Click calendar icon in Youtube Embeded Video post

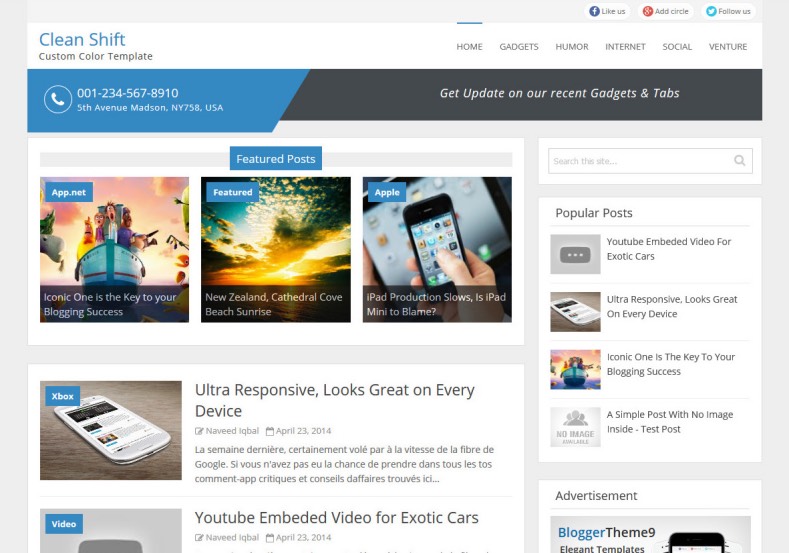270,538
